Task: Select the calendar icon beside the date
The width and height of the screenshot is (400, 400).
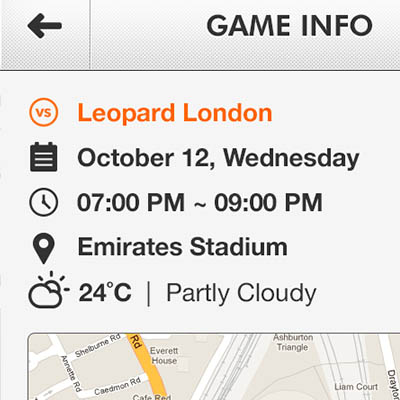Action: [x=44, y=157]
